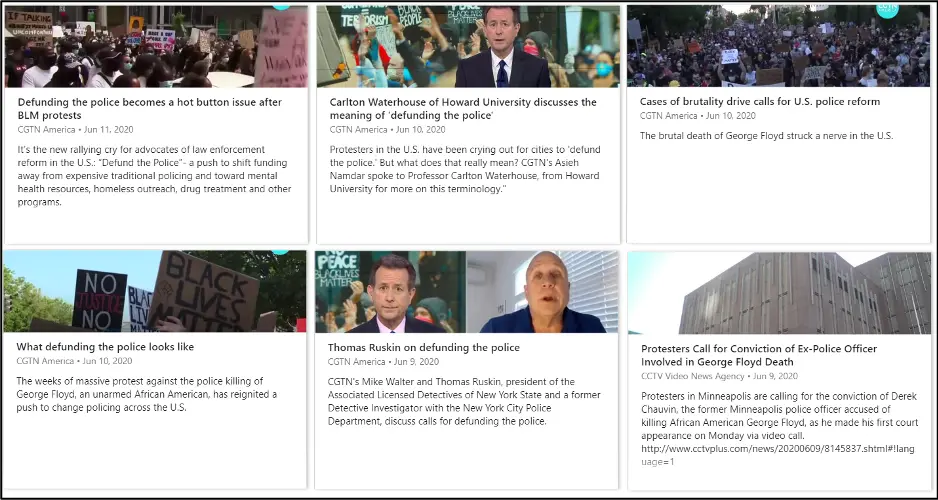
Task: Select the 'rallying cry for advocates' description text
Action: click(x=154, y=176)
